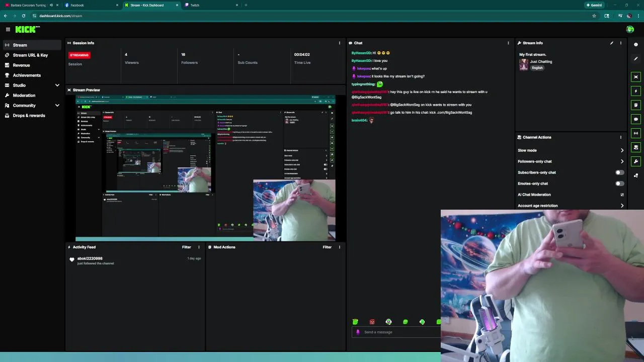Open Mod Actions panel's three-dot menu
The width and height of the screenshot is (644, 362).
click(x=340, y=247)
